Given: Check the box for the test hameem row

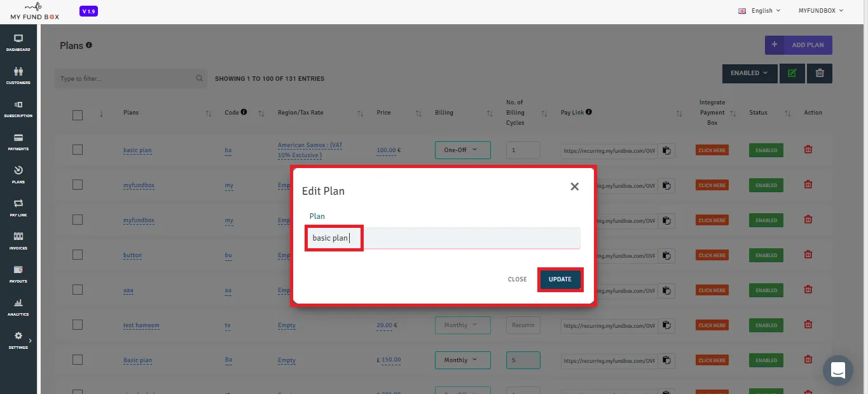Looking at the screenshot, I should pyautogui.click(x=78, y=325).
